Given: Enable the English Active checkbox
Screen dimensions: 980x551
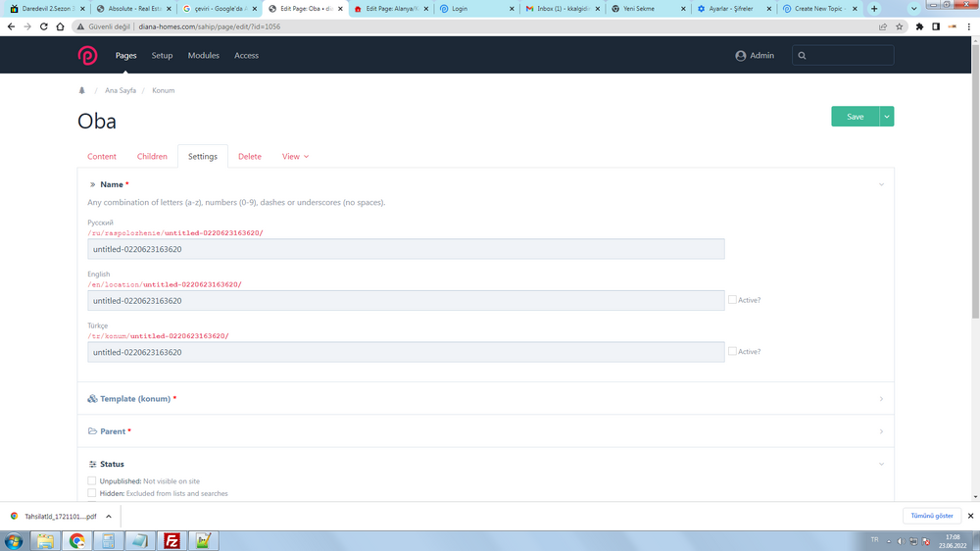Looking at the screenshot, I should pyautogui.click(x=732, y=300).
